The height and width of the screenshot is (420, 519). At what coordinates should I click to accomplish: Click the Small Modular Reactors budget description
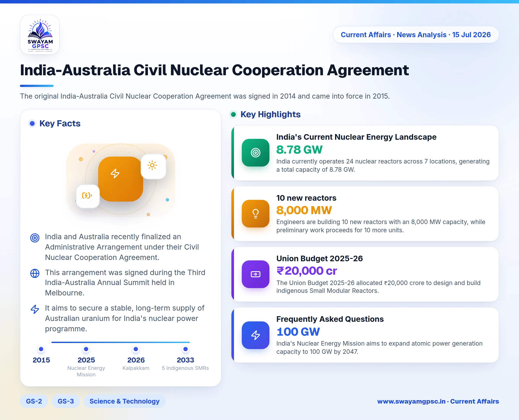click(x=378, y=287)
